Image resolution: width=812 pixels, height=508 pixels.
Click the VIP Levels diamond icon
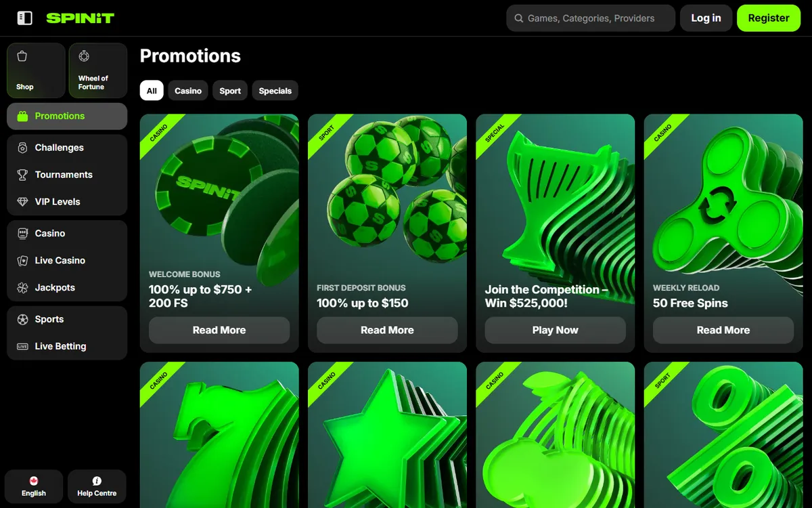[22, 202]
